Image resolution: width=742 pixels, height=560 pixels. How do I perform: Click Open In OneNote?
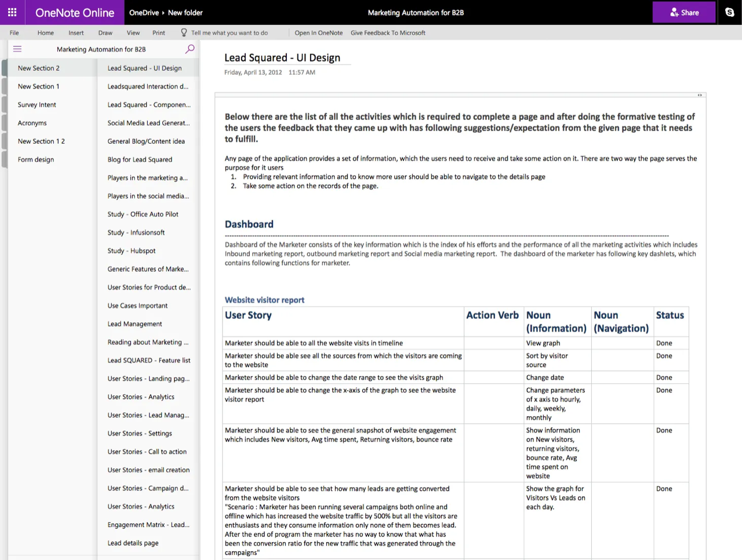coord(319,33)
